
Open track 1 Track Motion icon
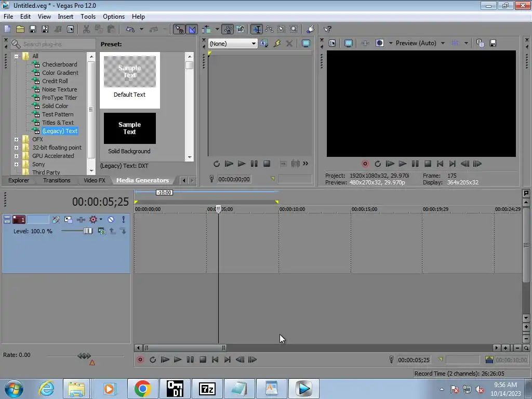(68, 220)
